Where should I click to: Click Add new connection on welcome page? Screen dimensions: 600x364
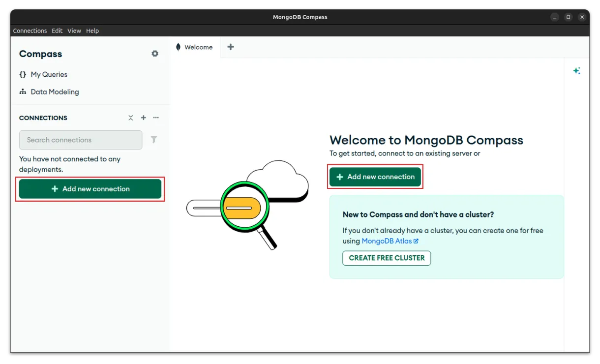[x=375, y=177]
